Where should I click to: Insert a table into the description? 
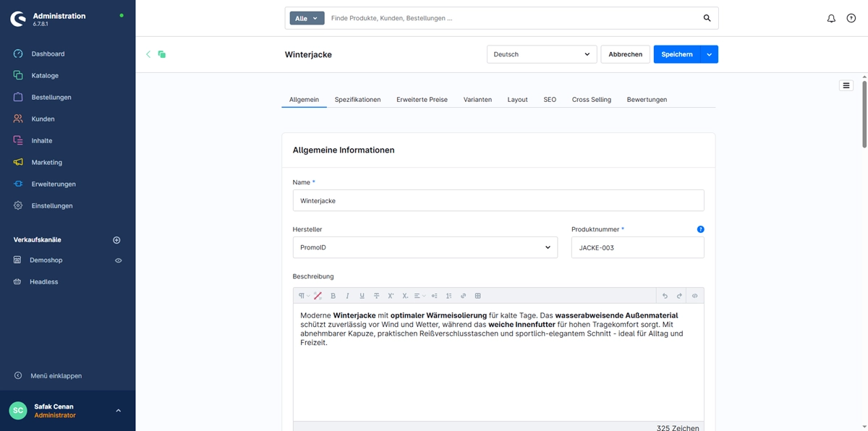[x=477, y=295]
